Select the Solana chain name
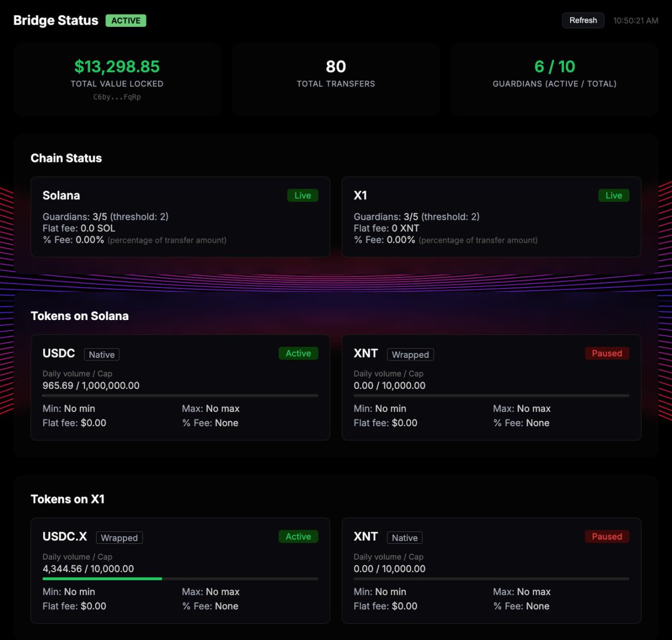Screen dimensions: 672x640 [61, 196]
